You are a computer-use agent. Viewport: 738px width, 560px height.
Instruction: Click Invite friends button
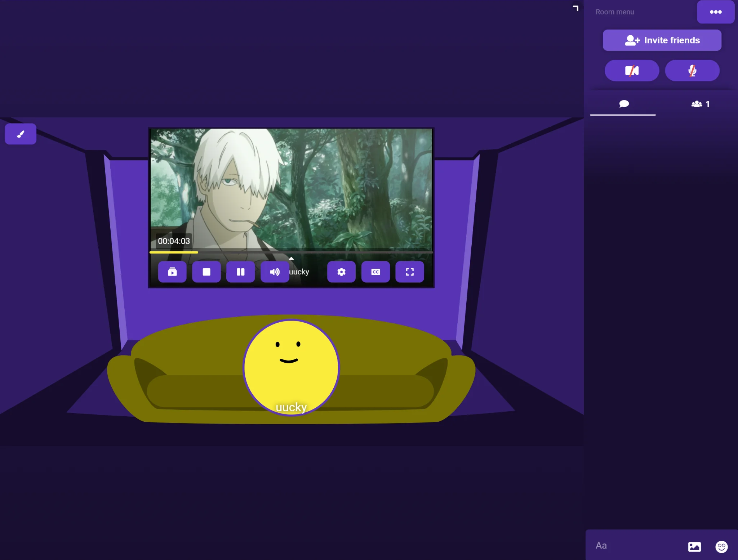(662, 40)
